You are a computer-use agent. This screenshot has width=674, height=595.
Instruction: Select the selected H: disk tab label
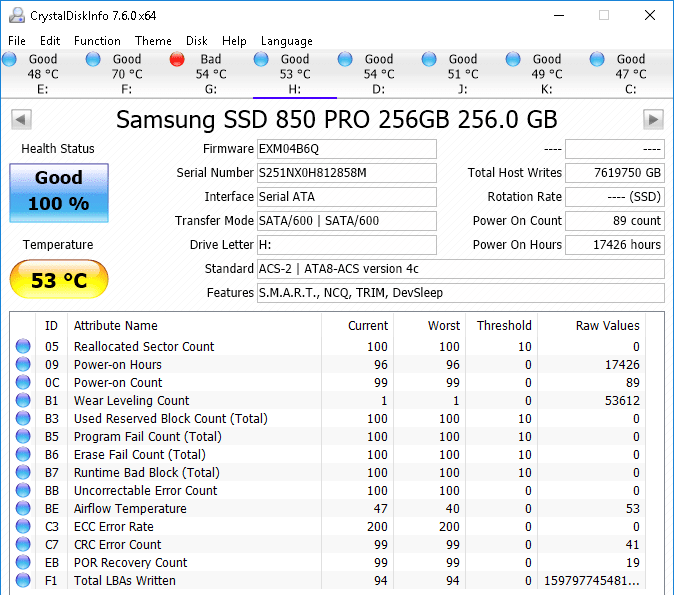click(x=294, y=89)
